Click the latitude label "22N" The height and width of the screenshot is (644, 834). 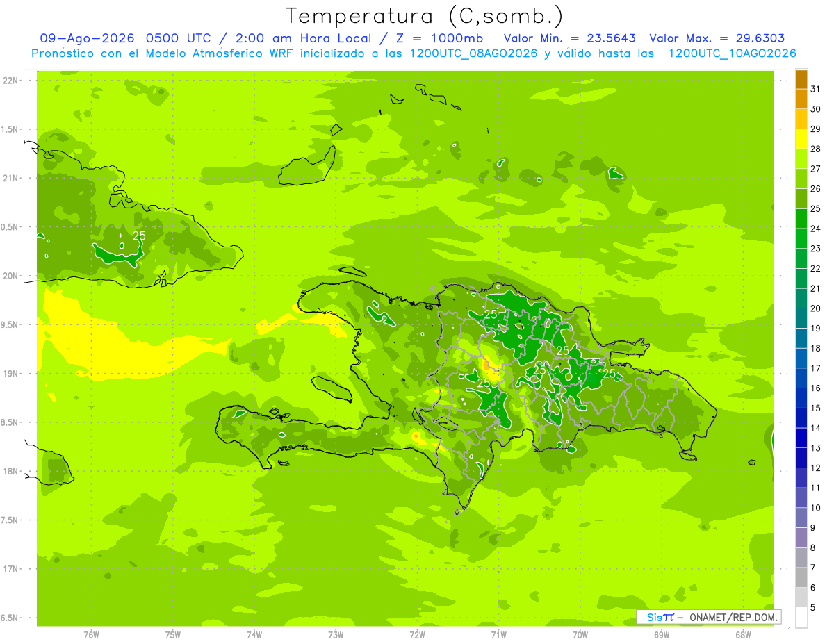pyautogui.click(x=11, y=81)
